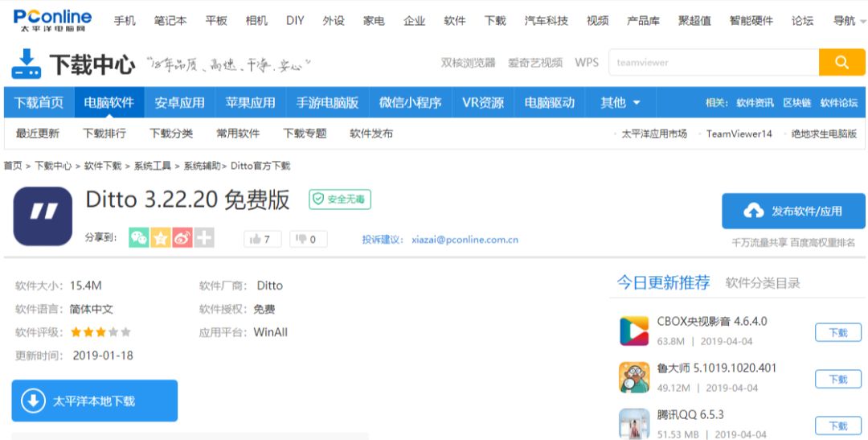The width and height of the screenshot is (868, 440).
Task: Go to 系统辅助 in breadcrumb
Action: (x=202, y=166)
